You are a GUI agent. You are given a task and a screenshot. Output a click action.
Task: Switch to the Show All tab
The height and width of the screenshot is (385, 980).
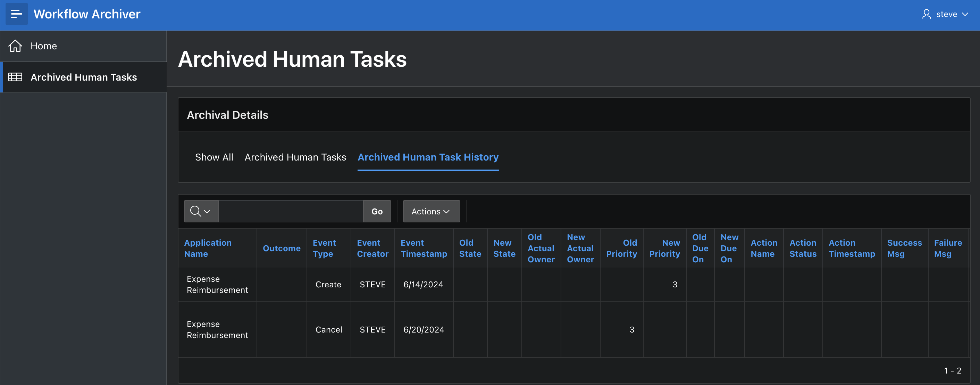coord(214,157)
